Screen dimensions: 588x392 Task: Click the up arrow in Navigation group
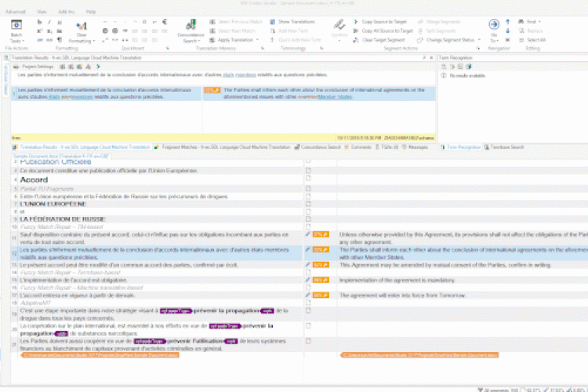point(508,22)
